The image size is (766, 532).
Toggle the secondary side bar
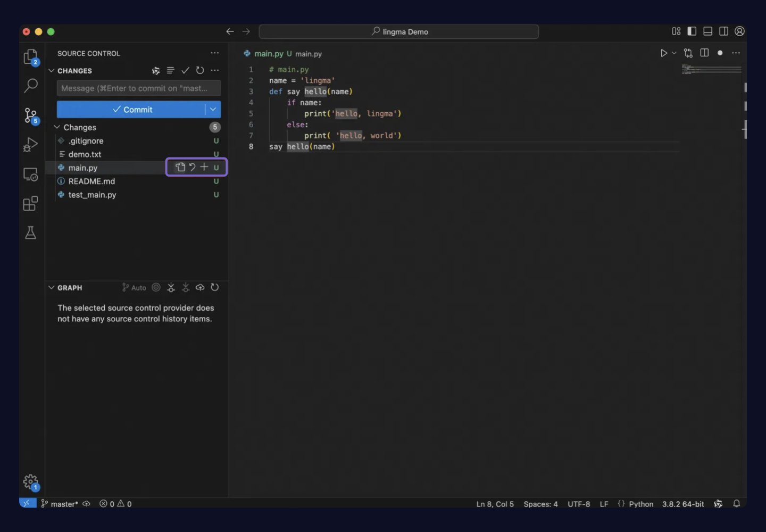(724, 31)
